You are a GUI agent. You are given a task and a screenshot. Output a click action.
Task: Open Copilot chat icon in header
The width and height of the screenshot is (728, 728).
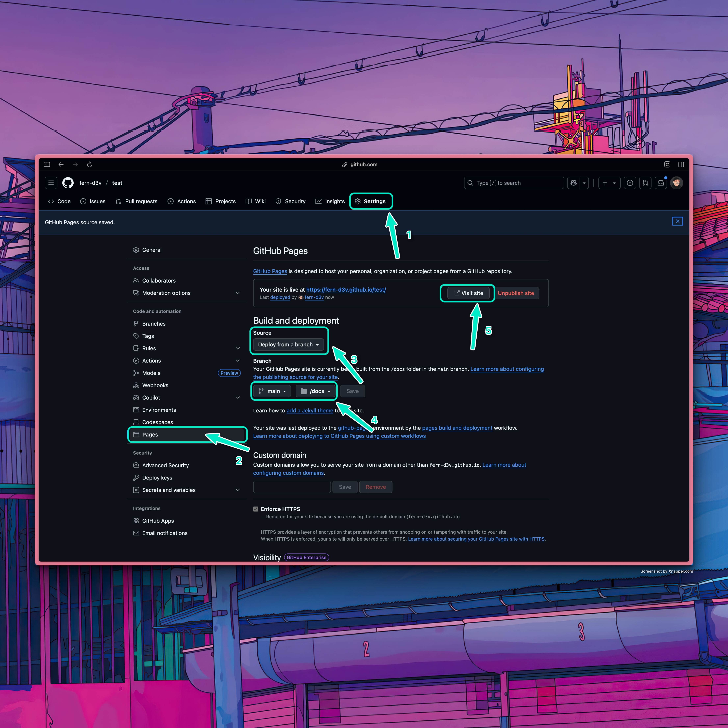pos(573,183)
